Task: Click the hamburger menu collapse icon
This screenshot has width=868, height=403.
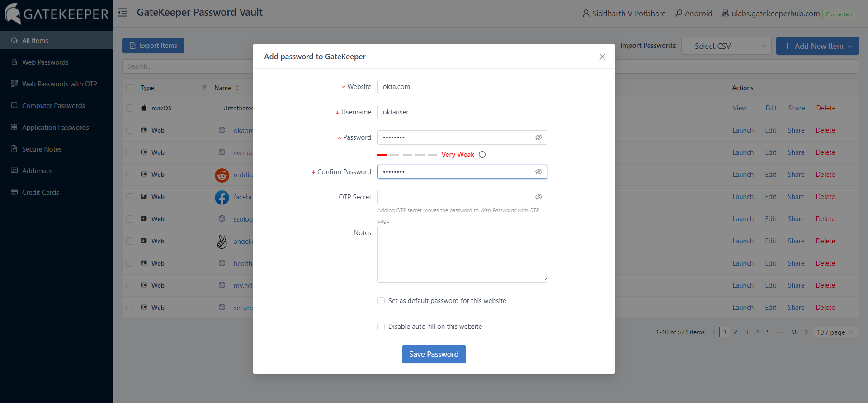Action: pos(123,13)
